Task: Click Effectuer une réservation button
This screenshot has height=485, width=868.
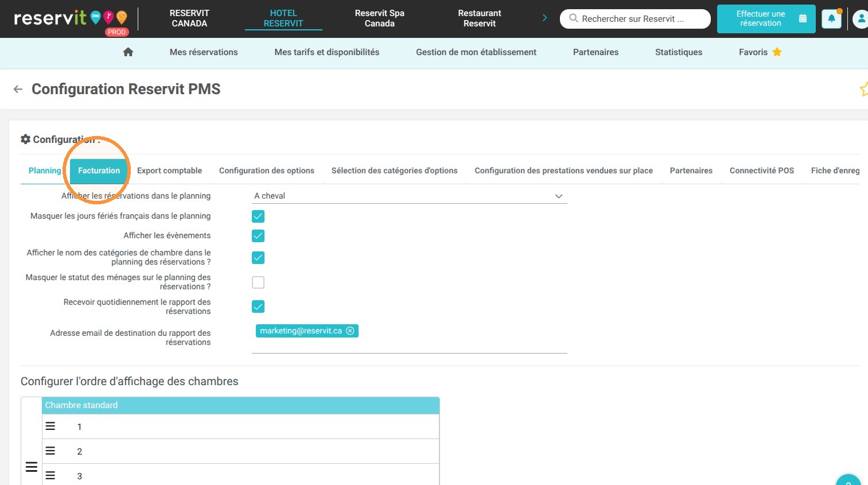Action: [766, 19]
